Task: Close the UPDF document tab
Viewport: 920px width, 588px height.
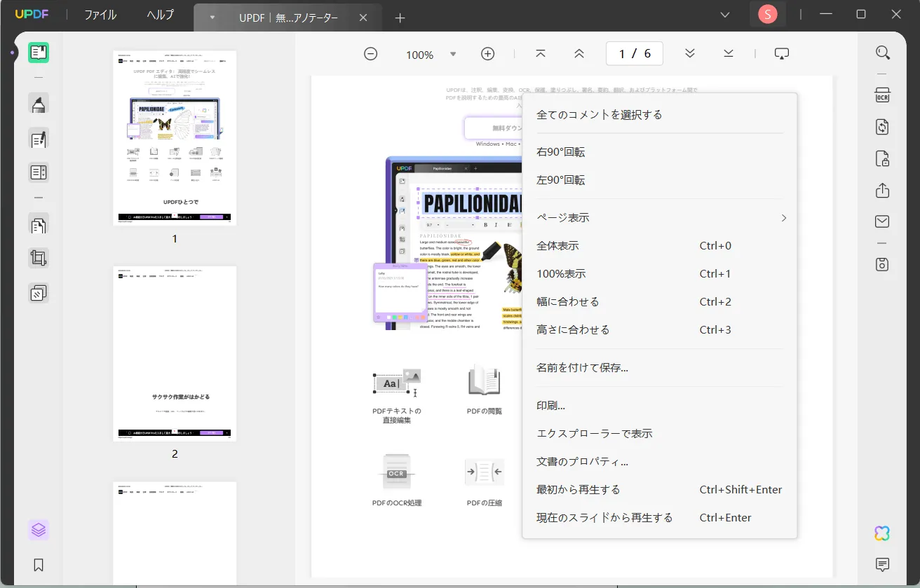Action: tap(363, 18)
